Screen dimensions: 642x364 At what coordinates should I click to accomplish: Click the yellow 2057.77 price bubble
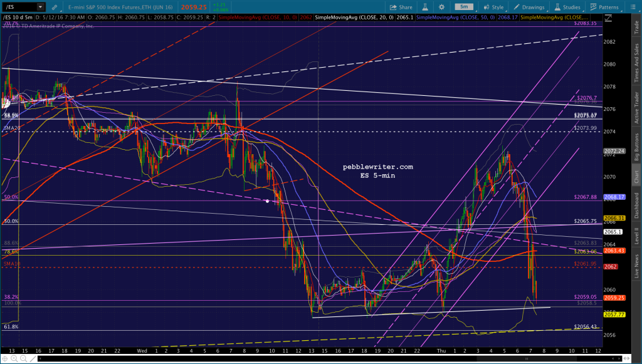click(x=614, y=314)
